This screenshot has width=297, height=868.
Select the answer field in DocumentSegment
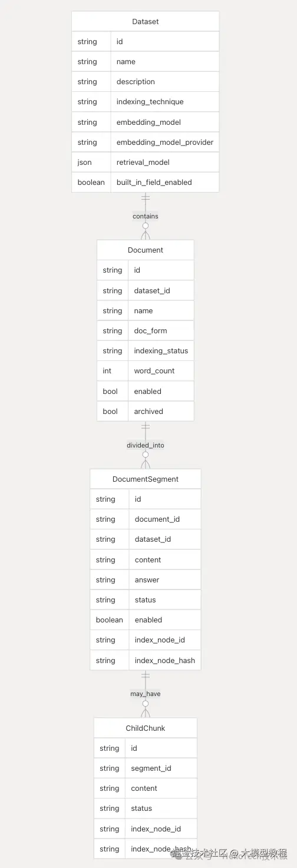(x=146, y=579)
